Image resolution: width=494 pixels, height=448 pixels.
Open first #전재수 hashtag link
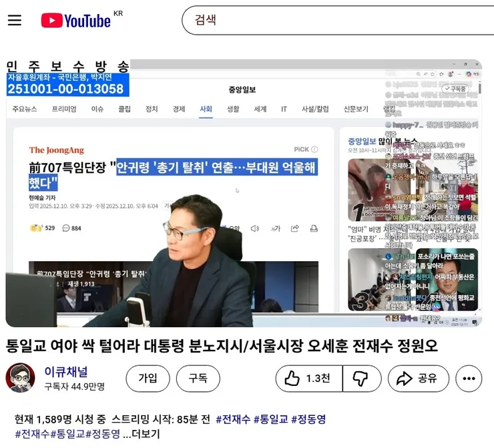coord(233,419)
